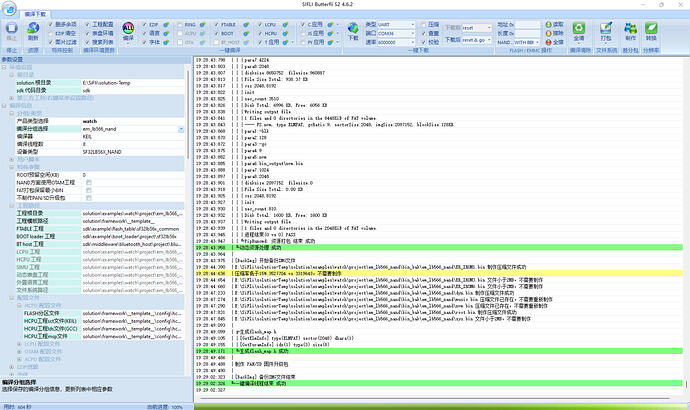
Task: Click the ALL compile button icon
Action: tap(128, 28)
